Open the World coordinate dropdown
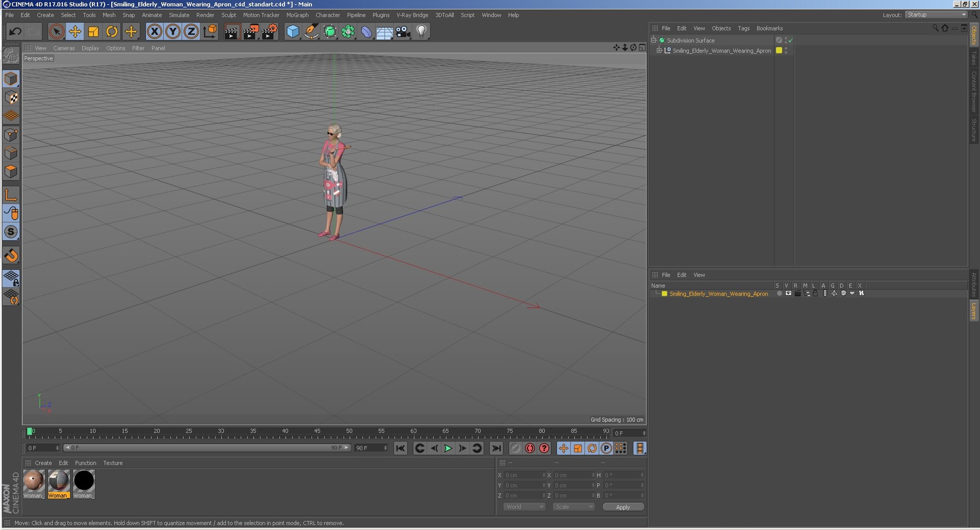 524,507
